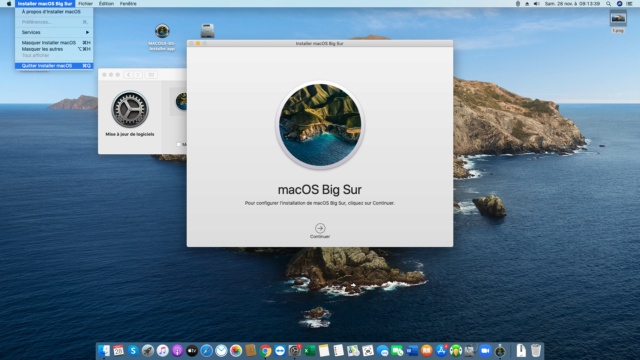The height and width of the screenshot is (360, 640).
Task: Choose Masquer les autres entry
Action: point(54,49)
